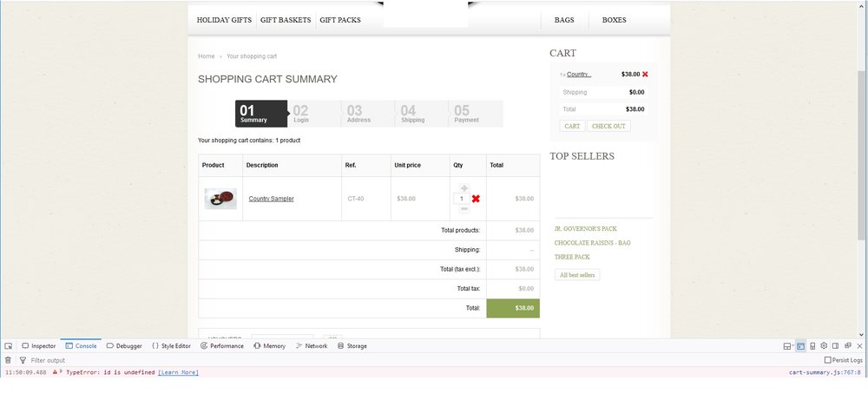Open Jr. Governor's Pack top seller
This screenshot has width=868, height=400.
click(586, 228)
